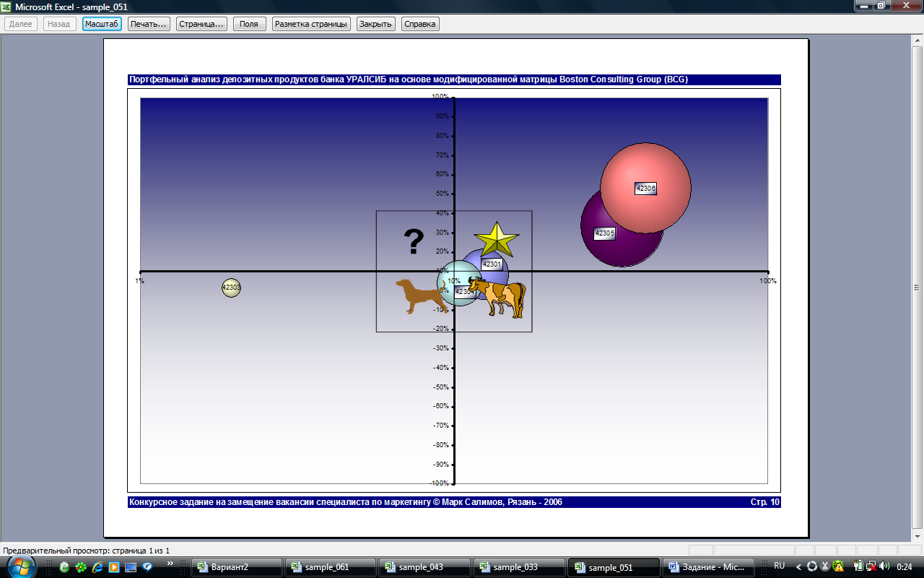Click the -100% bottom axis label

pos(439,483)
